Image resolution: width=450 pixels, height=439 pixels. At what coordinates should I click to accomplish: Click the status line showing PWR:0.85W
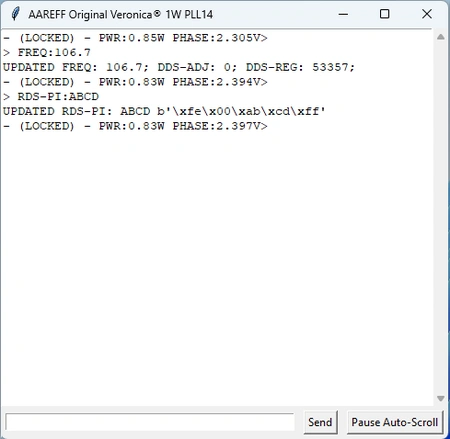pyautogui.click(x=135, y=38)
